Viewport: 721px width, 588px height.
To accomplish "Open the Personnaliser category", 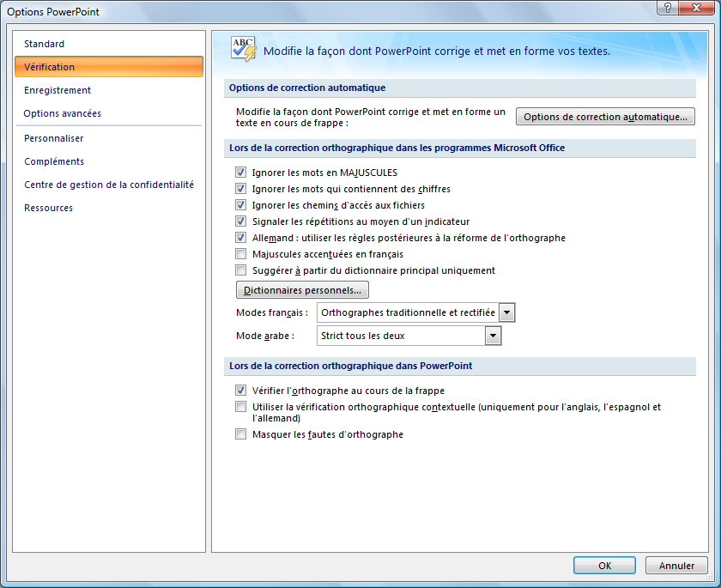I will 109,138.
